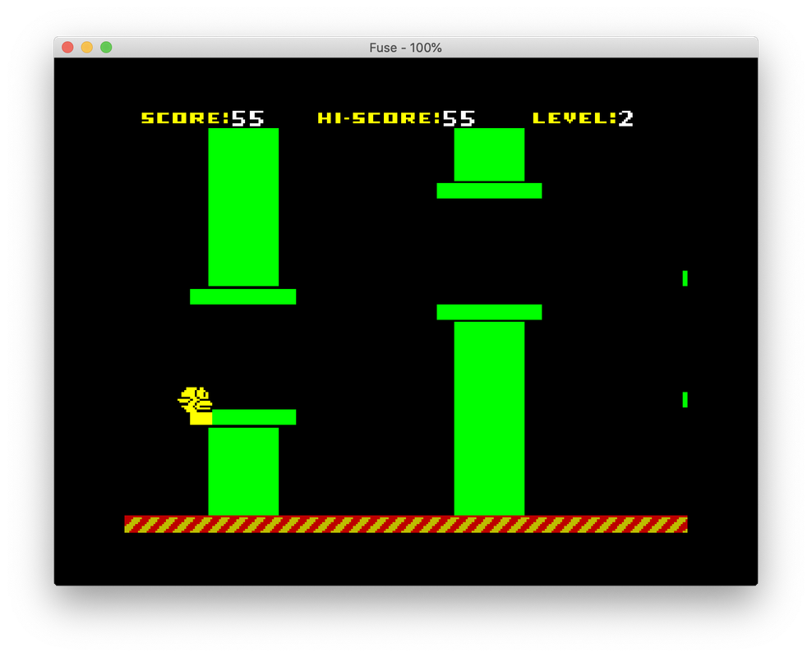Click the red-yellow striped ground bar
Image resolution: width=812 pixels, height=657 pixels.
pos(406,524)
